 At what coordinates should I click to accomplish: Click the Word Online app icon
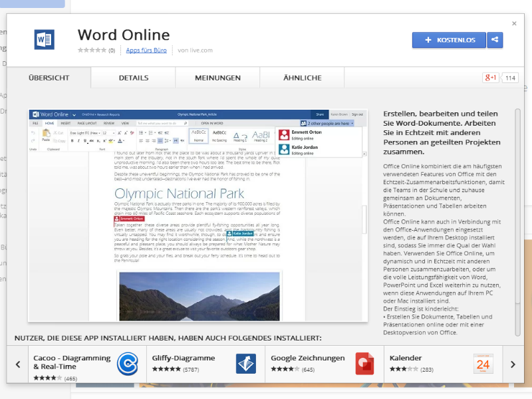[x=45, y=40]
